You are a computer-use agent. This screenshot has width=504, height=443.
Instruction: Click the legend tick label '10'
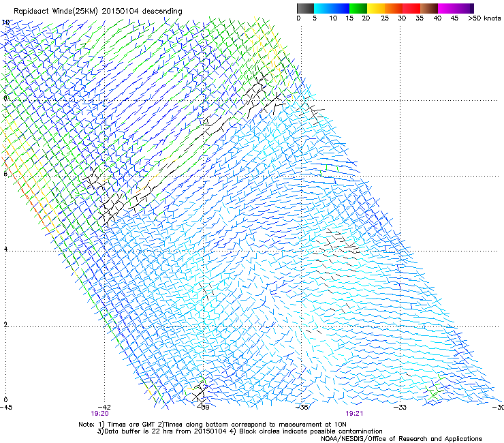pyautogui.click(x=333, y=18)
